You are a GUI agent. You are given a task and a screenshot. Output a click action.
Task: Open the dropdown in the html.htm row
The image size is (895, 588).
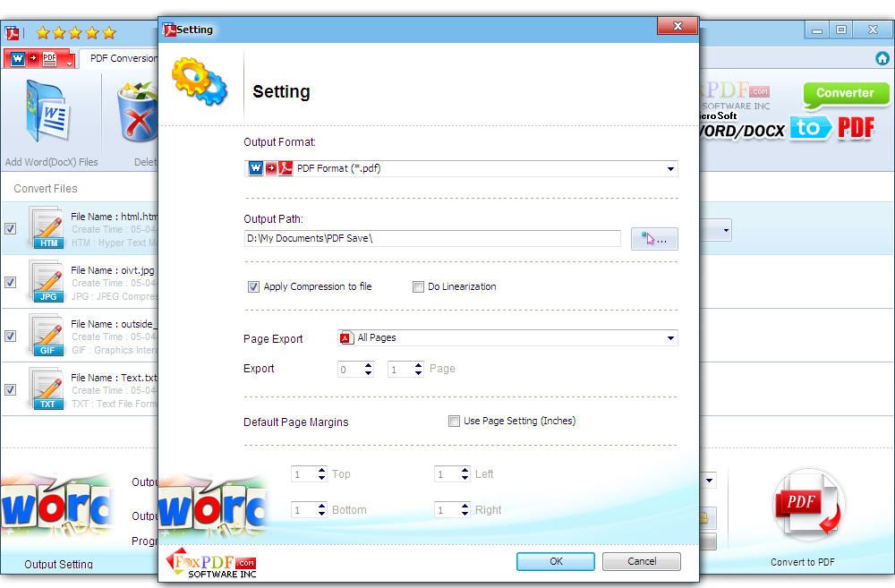pyautogui.click(x=726, y=231)
